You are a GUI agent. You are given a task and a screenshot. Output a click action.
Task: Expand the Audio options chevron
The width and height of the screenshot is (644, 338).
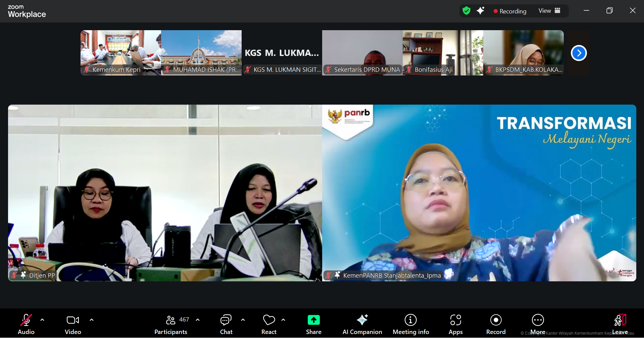[42, 320]
